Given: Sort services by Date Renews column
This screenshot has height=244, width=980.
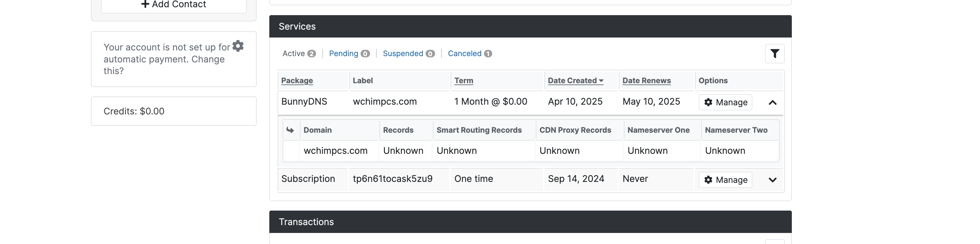Looking at the screenshot, I should coord(646,81).
